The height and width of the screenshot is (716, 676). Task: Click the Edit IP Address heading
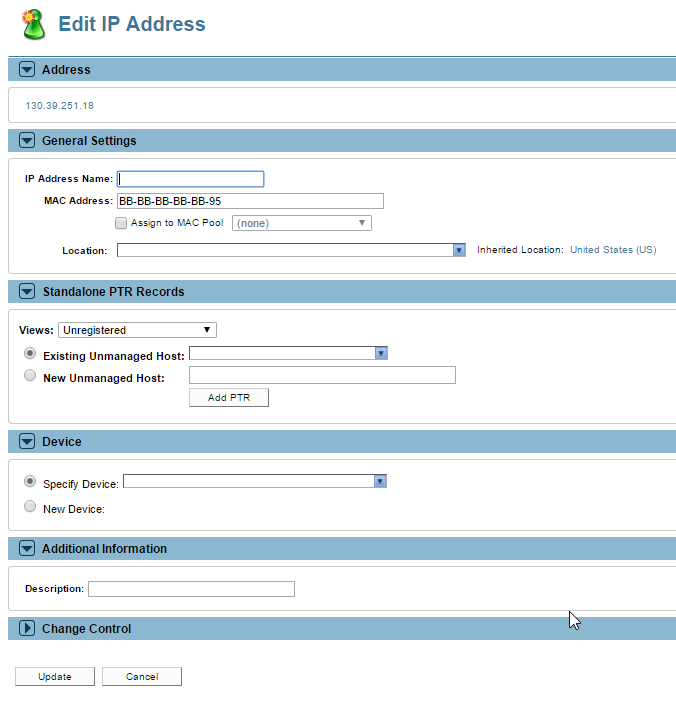(x=132, y=24)
